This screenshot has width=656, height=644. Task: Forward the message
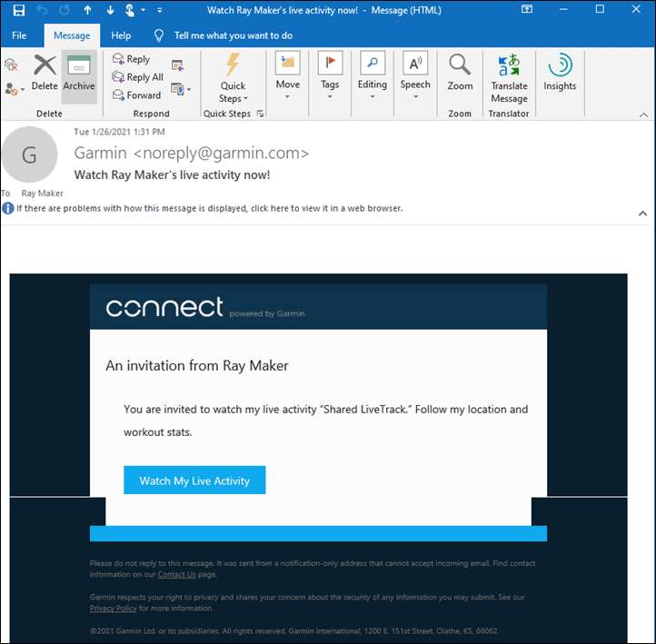pyautogui.click(x=136, y=95)
